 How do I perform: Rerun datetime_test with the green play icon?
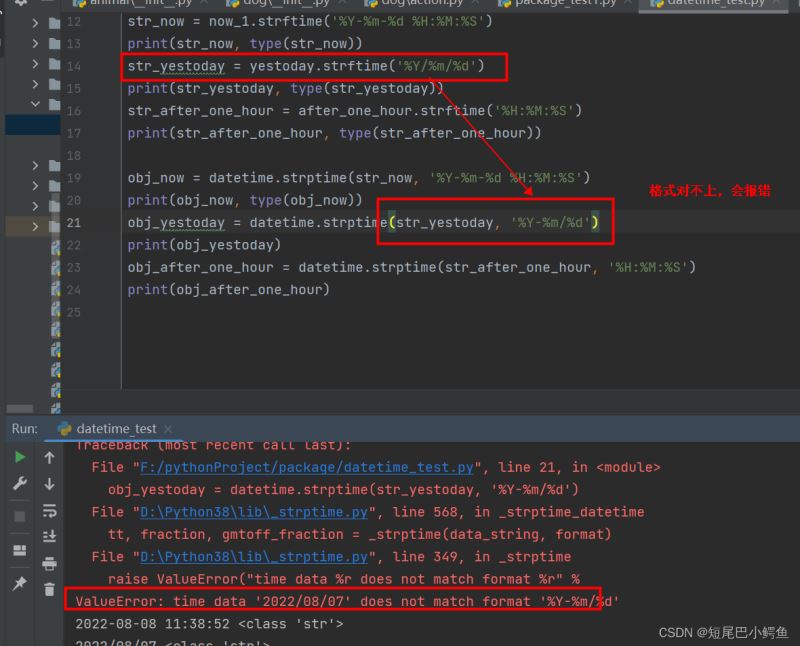pos(20,457)
